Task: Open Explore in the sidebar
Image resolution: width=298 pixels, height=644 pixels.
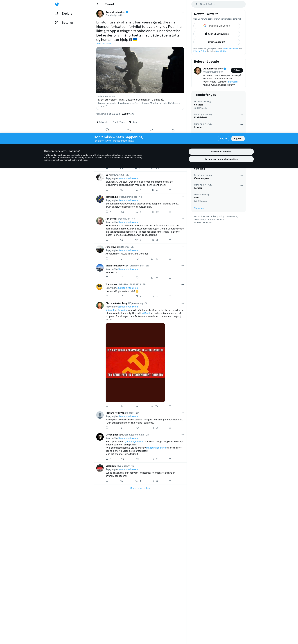Action: coord(64,14)
